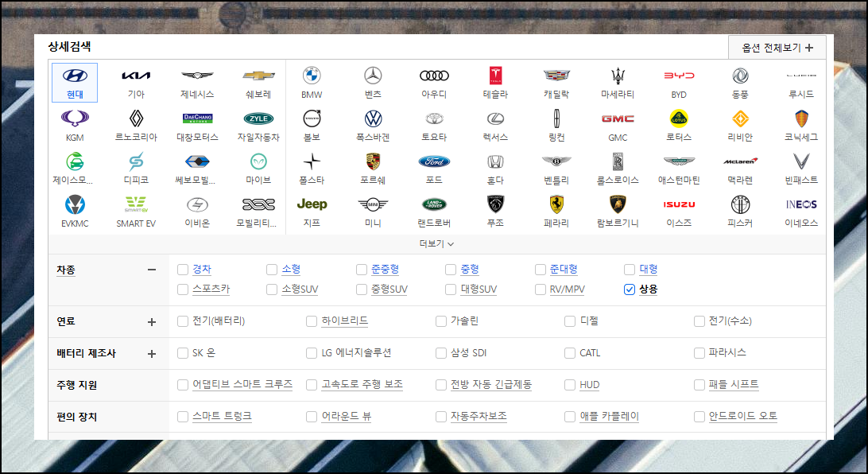Select the Hyundai (현대) brand logo
868x474 pixels.
click(75, 76)
